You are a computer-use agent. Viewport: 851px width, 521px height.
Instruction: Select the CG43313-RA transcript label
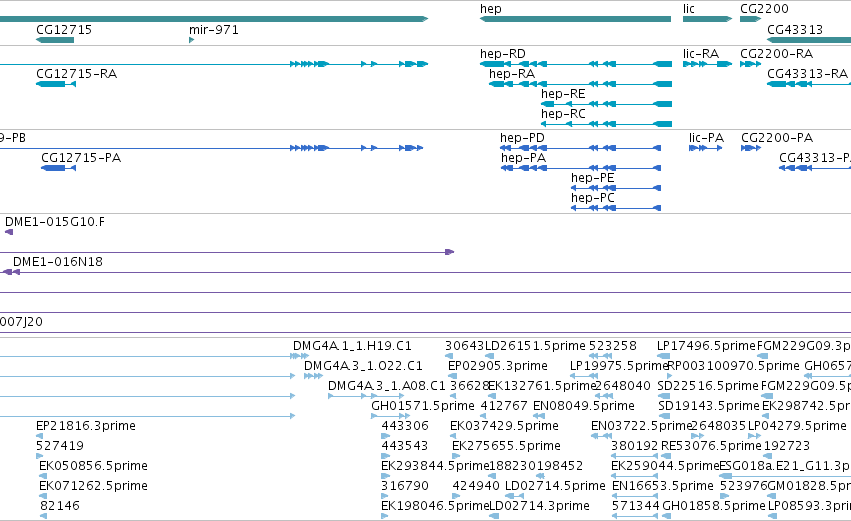(807, 74)
